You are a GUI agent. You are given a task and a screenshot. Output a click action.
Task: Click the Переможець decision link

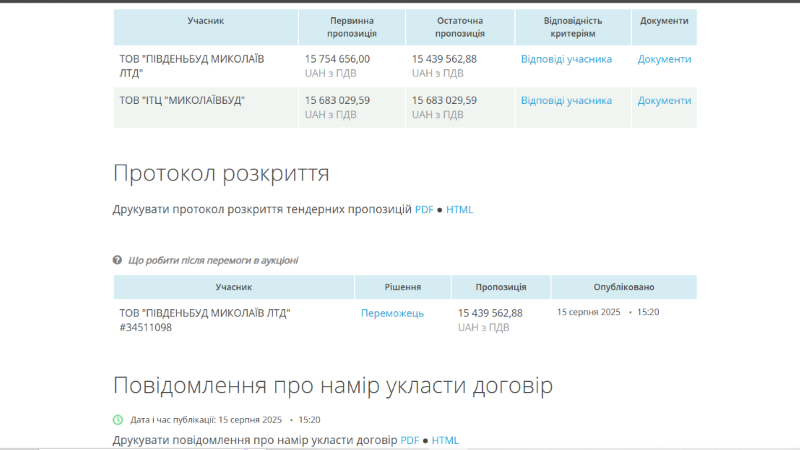tap(392, 313)
